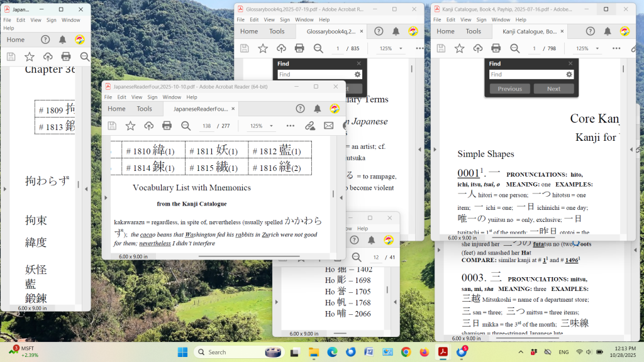
Task: Click the cloud upload icon in Glossarybook window
Action: point(281,48)
